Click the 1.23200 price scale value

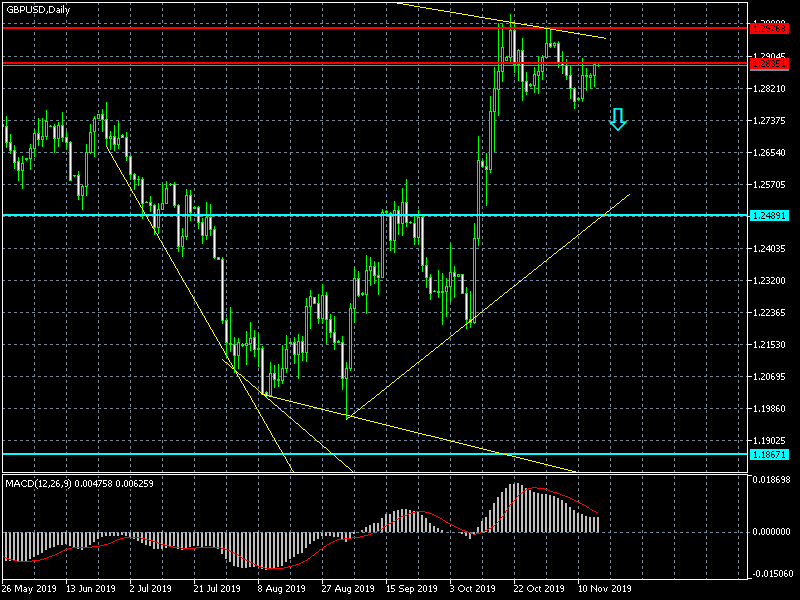tap(769, 281)
